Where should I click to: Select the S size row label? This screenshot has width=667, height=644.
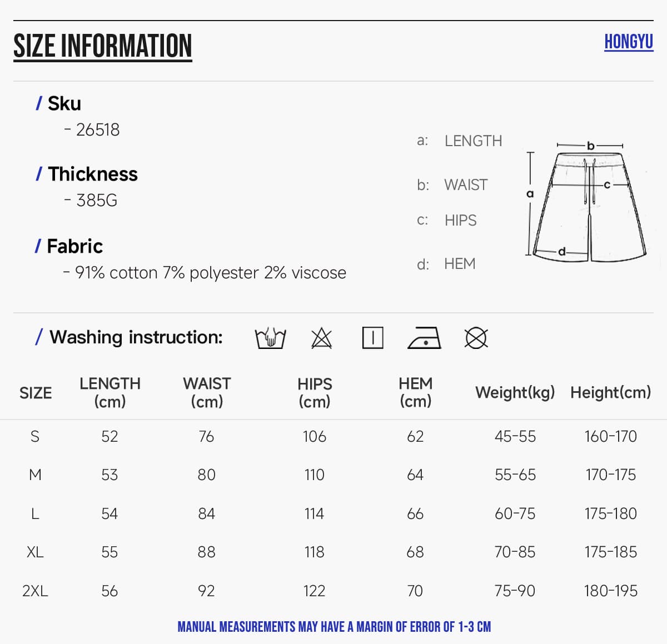[x=35, y=437]
